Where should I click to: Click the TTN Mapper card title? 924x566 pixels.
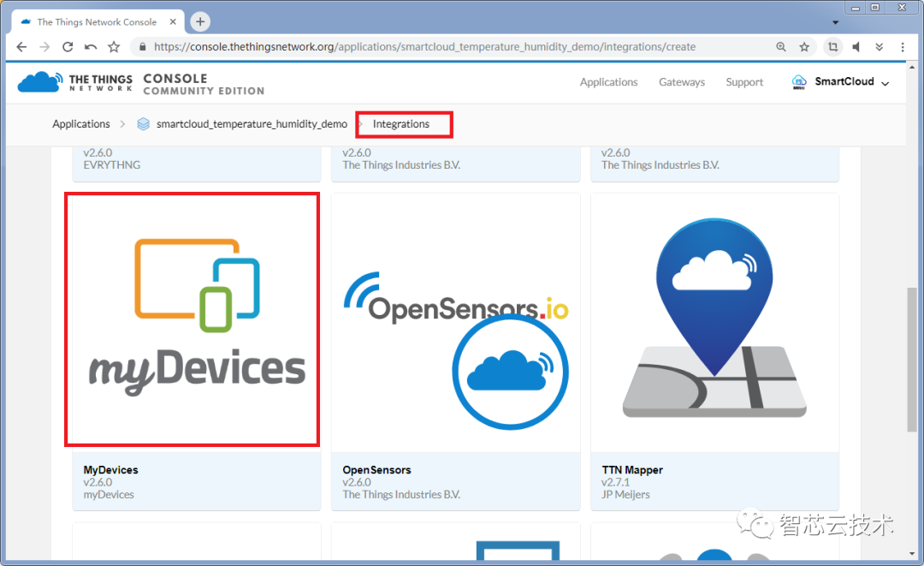pyautogui.click(x=632, y=470)
